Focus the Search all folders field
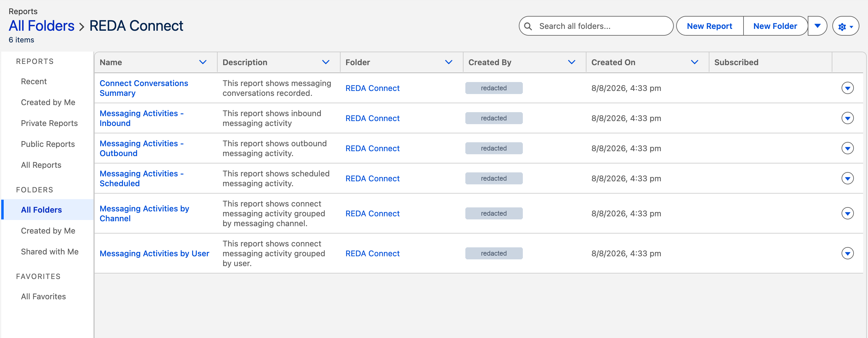Viewport: 868px width, 338px height. 596,26
